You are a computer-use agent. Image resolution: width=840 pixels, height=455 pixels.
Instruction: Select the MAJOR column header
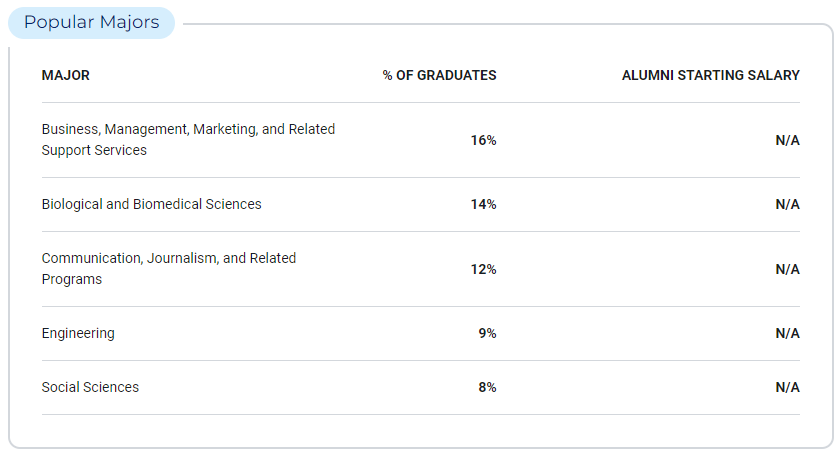65,75
